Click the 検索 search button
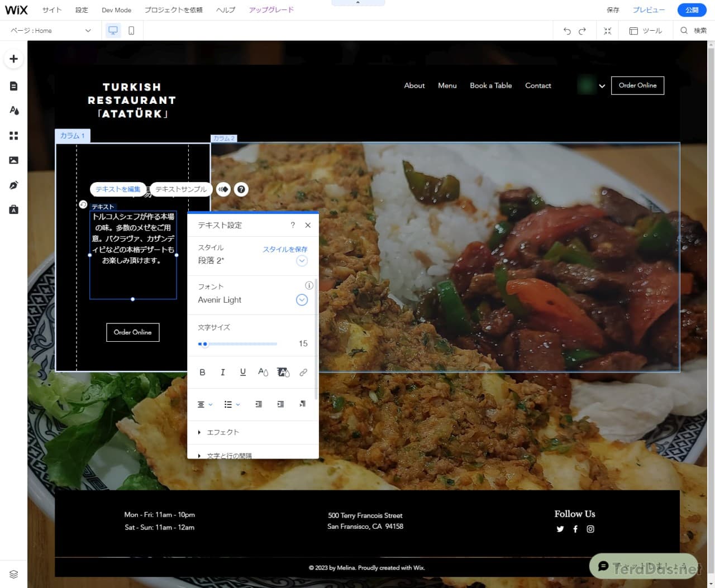Viewport: 715px width, 588px height. pyautogui.click(x=693, y=31)
